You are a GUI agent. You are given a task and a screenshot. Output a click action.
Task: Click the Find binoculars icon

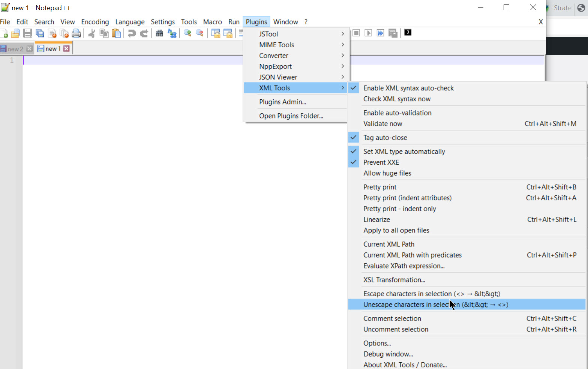coord(159,34)
